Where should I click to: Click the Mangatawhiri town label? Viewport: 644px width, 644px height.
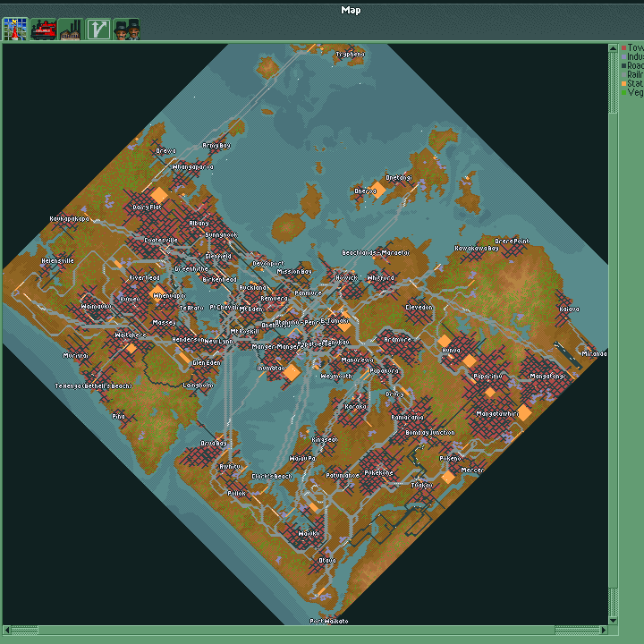[x=497, y=413]
